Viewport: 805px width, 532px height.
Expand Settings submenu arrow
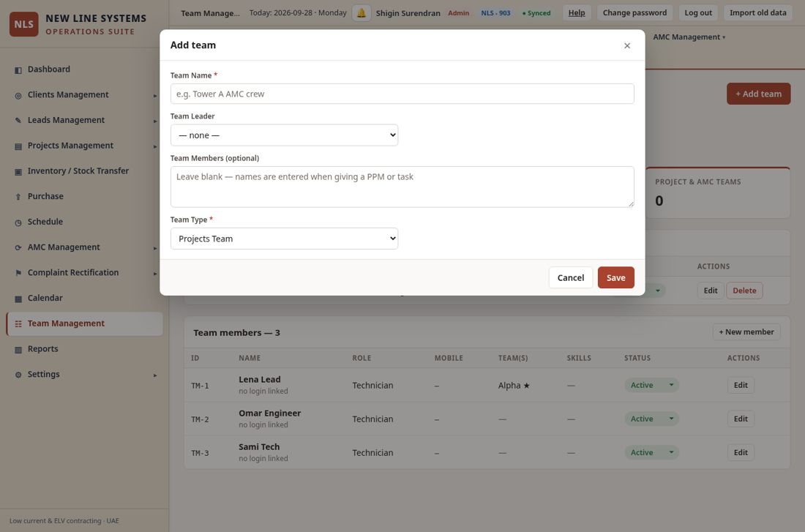(154, 375)
